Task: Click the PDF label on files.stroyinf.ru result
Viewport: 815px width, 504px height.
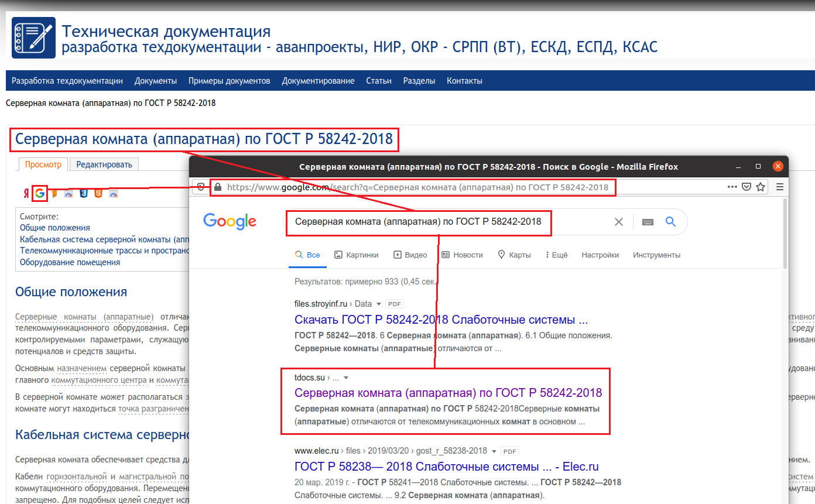Action: tap(395, 304)
